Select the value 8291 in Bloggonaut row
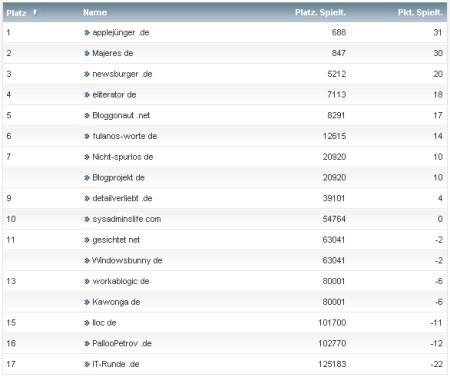450x377 pixels. pos(337,115)
